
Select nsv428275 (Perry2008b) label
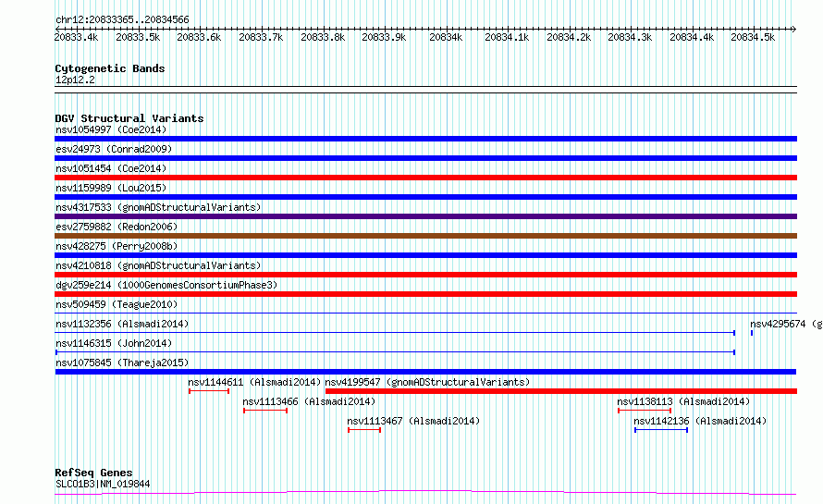click(117, 246)
